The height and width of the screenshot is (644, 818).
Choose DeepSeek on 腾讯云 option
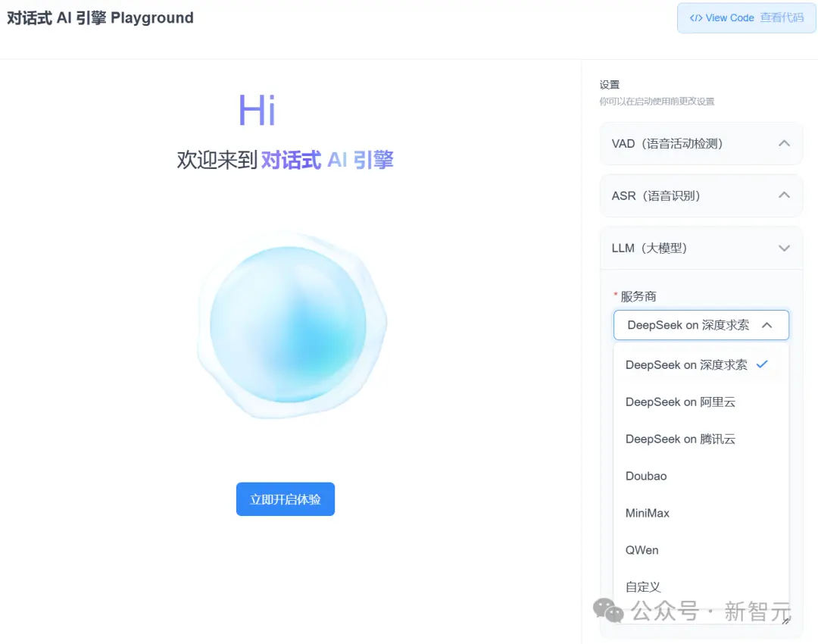[701, 439]
